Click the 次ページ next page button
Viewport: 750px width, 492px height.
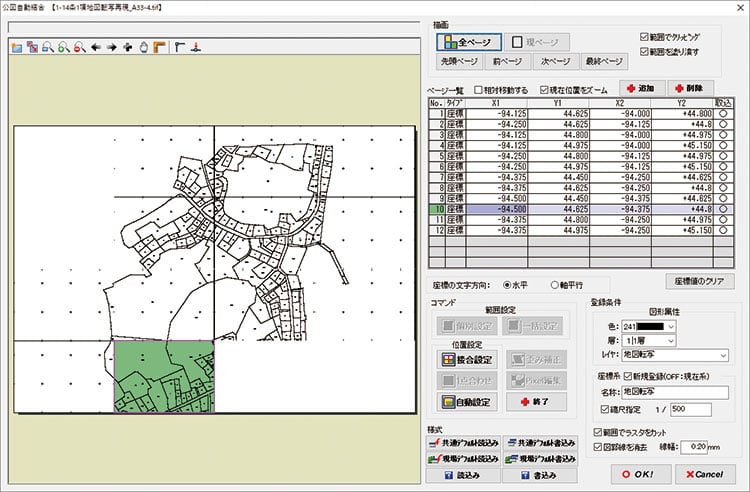(x=555, y=61)
